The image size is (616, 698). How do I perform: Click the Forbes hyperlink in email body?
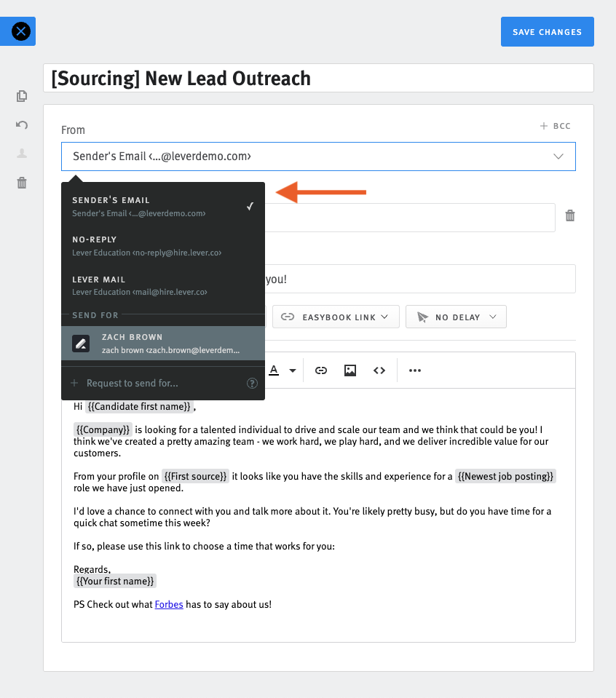coord(169,605)
